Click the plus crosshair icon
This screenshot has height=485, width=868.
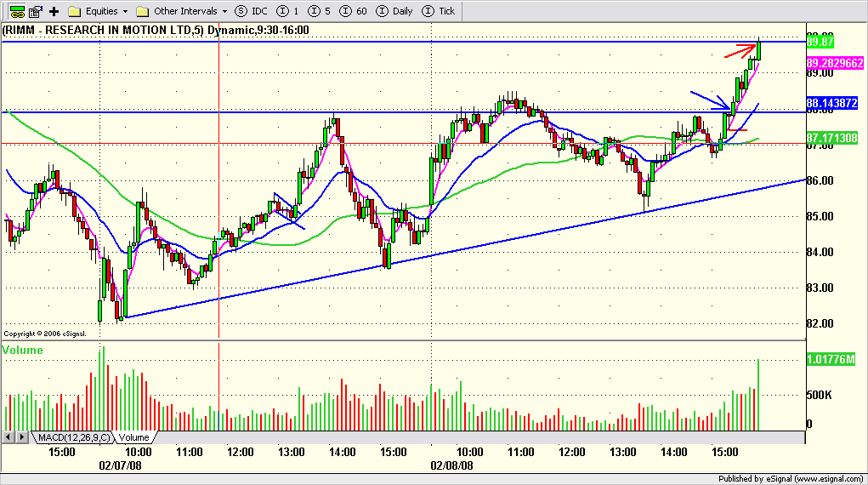click(54, 11)
